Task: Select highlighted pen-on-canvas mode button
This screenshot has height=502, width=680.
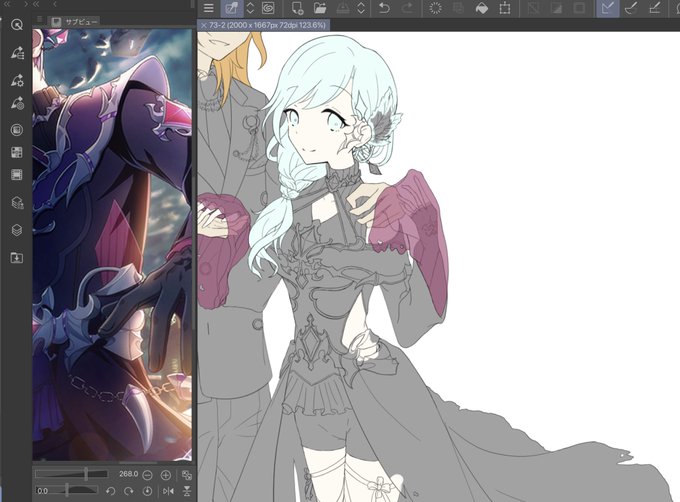Action: 231,8
